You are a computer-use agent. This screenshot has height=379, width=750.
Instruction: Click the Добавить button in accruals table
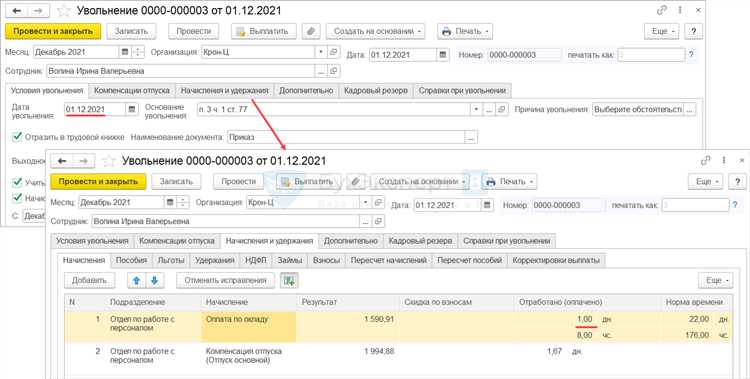click(89, 280)
